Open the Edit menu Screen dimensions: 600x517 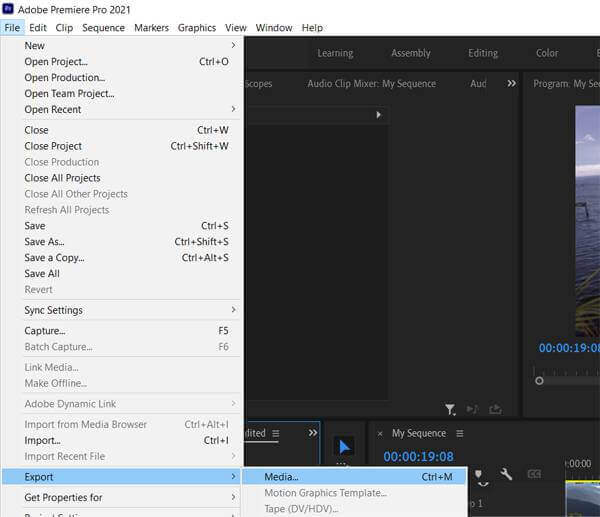pos(38,28)
